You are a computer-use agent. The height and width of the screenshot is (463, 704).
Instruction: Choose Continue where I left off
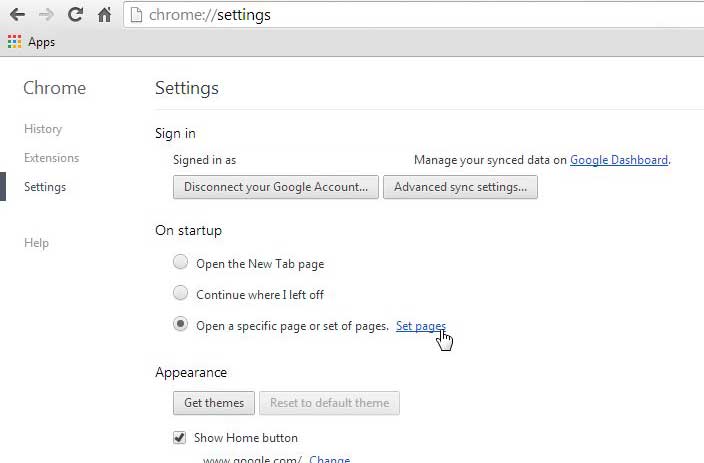[x=180, y=293]
